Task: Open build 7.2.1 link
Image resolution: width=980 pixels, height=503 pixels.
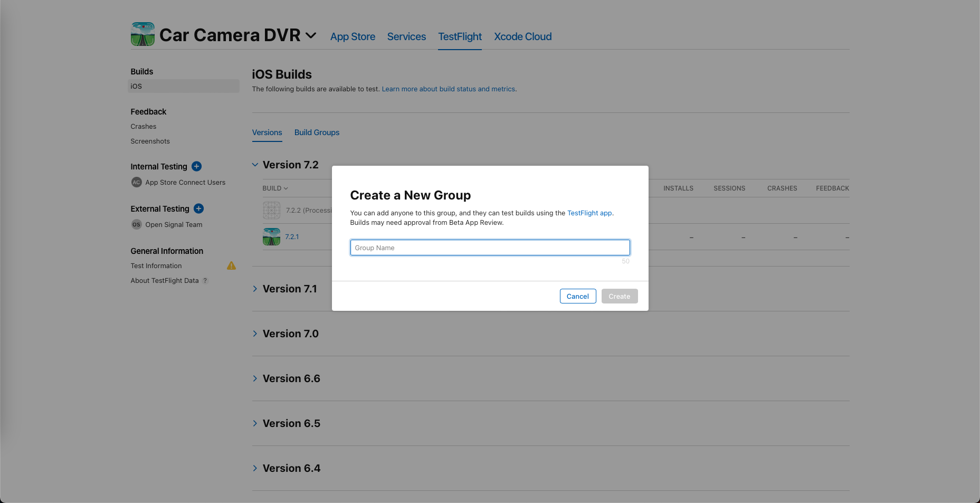Action: click(x=292, y=237)
